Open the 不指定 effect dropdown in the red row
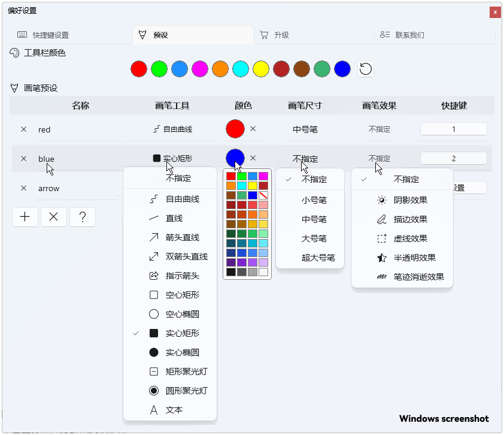Image resolution: width=504 pixels, height=435 pixels. coord(379,129)
